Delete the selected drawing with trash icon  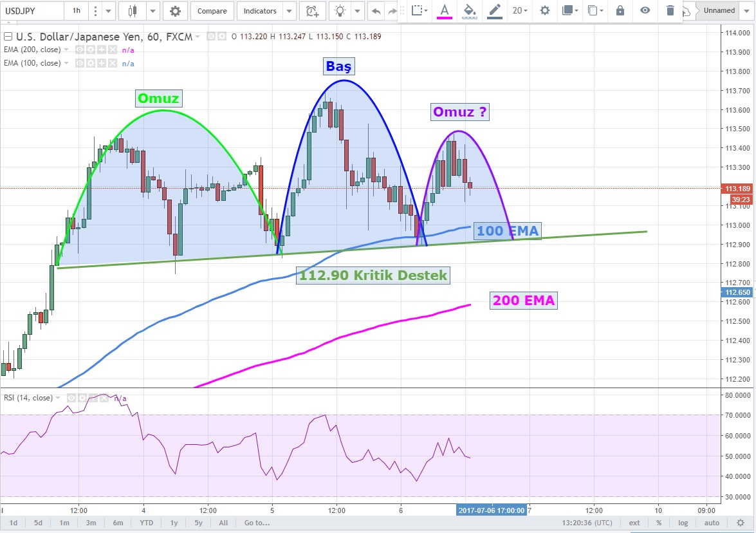point(670,10)
